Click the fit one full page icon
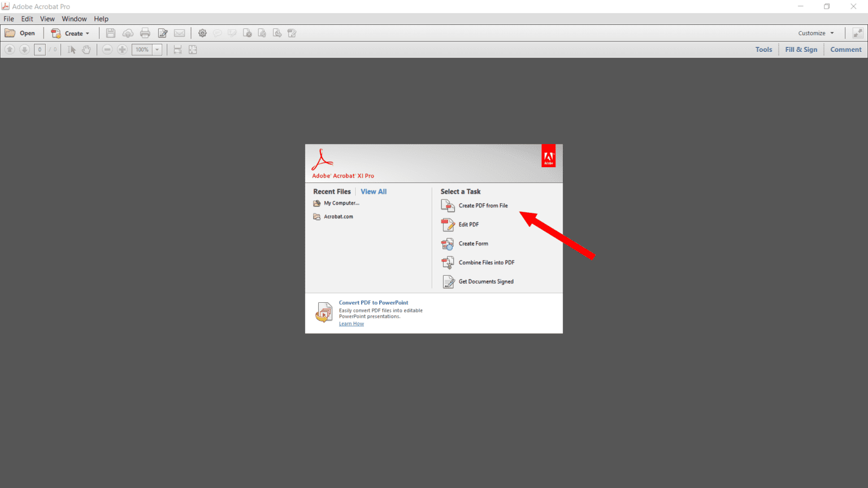Image resolution: width=868 pixels, height=488 pixels. point(193,50)
